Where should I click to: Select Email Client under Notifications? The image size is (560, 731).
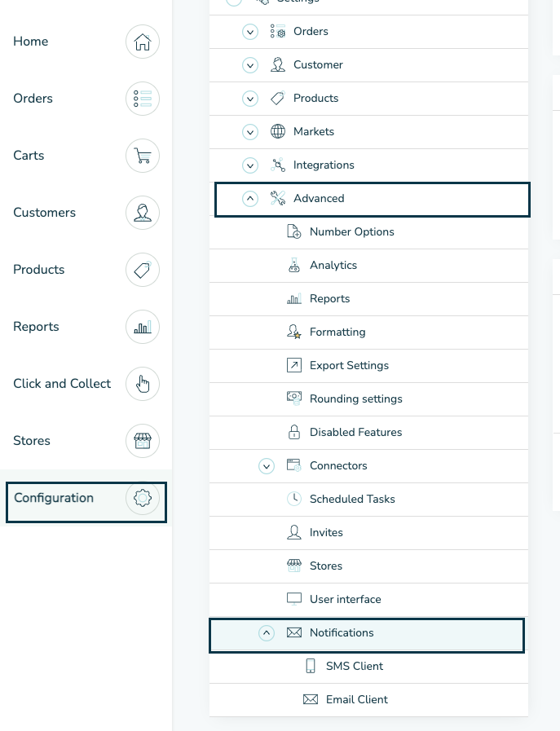[356, 700]
